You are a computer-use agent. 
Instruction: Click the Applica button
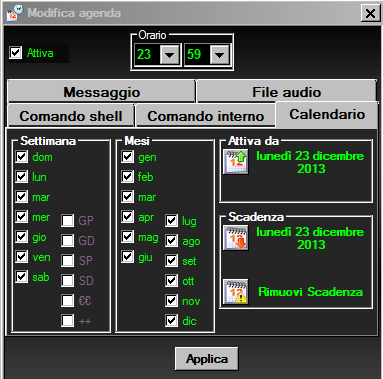pos(207,359)
